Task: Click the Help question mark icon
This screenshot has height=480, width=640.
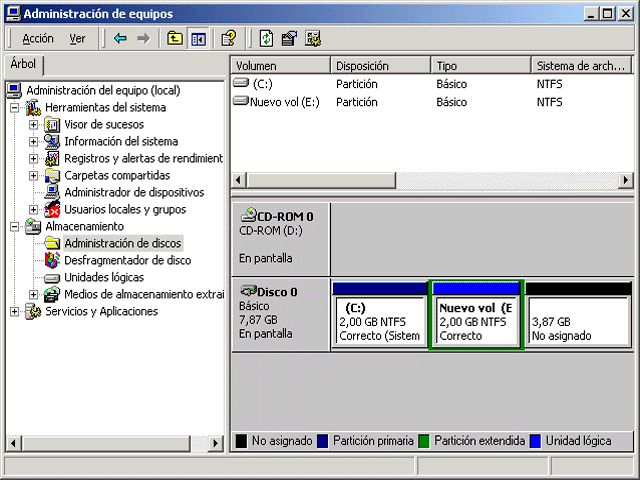Action: (x=229, y=39)
